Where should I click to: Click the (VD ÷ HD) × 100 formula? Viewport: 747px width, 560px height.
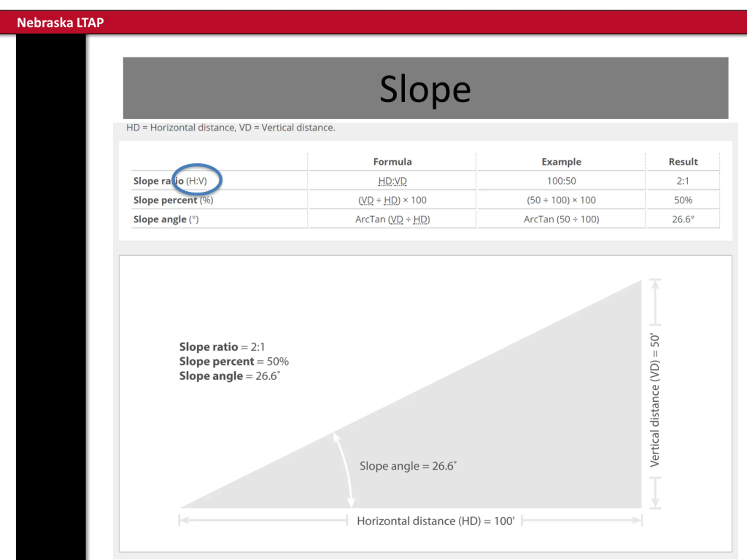(392, 200)
